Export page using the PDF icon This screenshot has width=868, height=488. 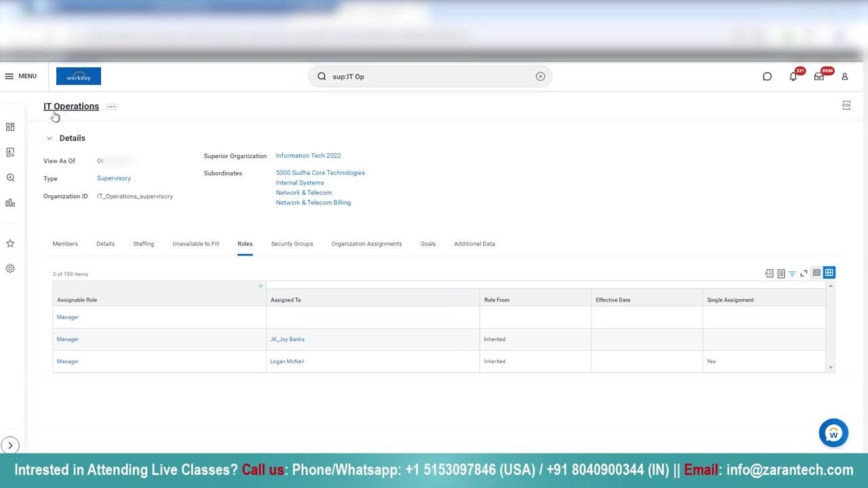coord(846,105)
